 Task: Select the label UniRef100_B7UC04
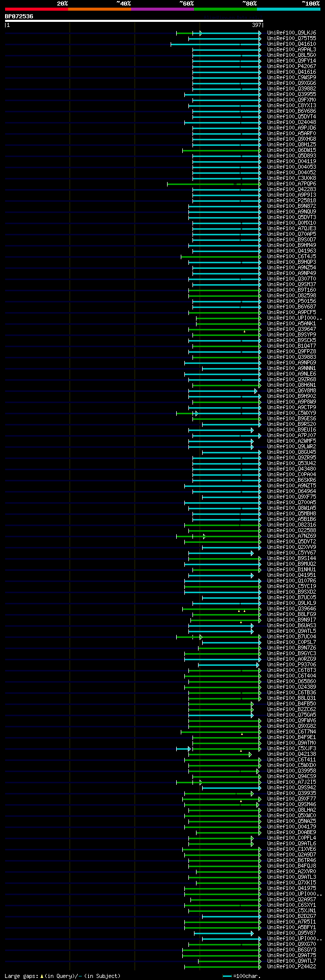[x=291, y=636]
